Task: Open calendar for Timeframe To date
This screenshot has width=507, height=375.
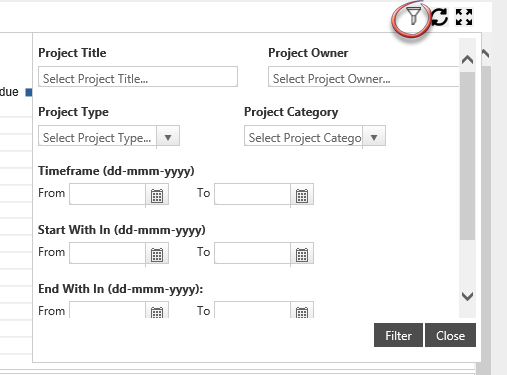Action: pyautogui.click(x=302, y=195)
